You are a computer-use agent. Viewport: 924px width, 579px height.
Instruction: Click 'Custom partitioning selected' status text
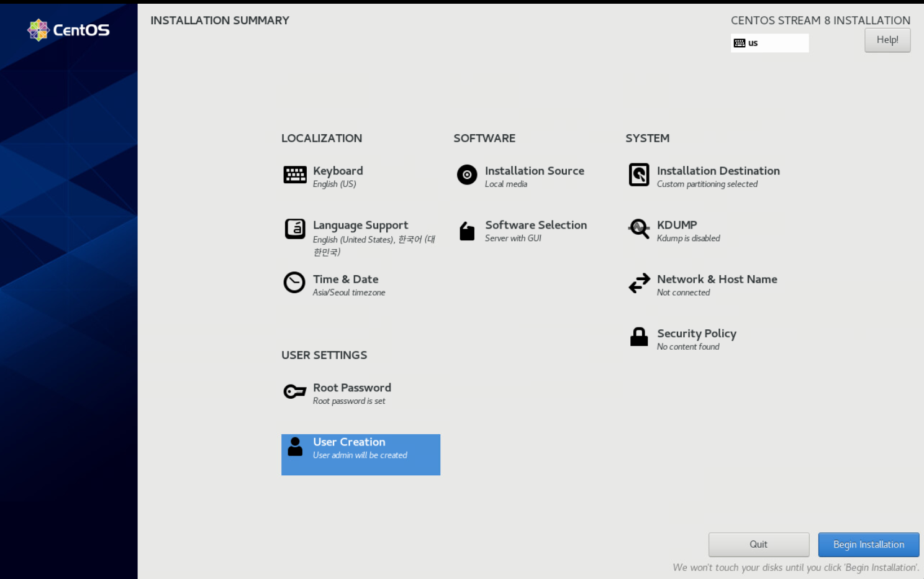[707, 184]
